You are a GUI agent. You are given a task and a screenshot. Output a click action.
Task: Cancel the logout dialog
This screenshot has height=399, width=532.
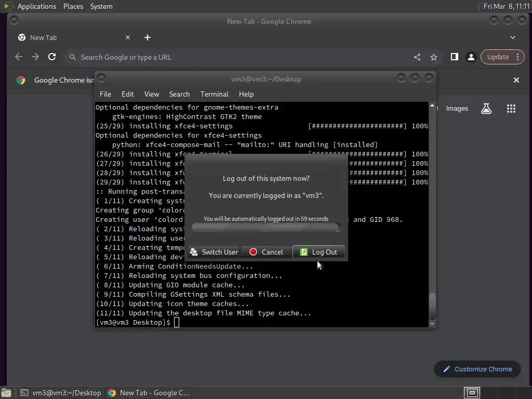[266, 252]
